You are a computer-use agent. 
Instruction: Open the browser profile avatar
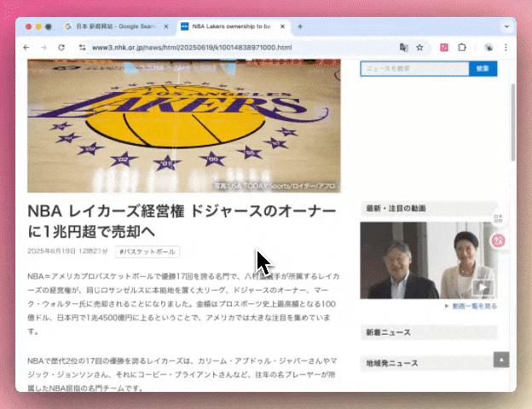pos(489,48)
